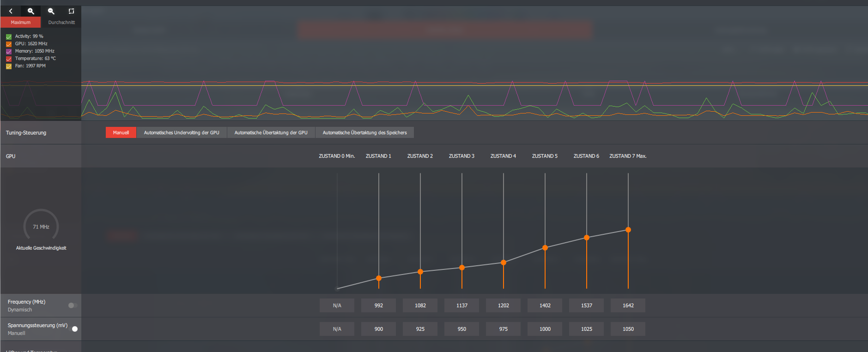Click the ZUSTAND 6 column header

[586, 156]
